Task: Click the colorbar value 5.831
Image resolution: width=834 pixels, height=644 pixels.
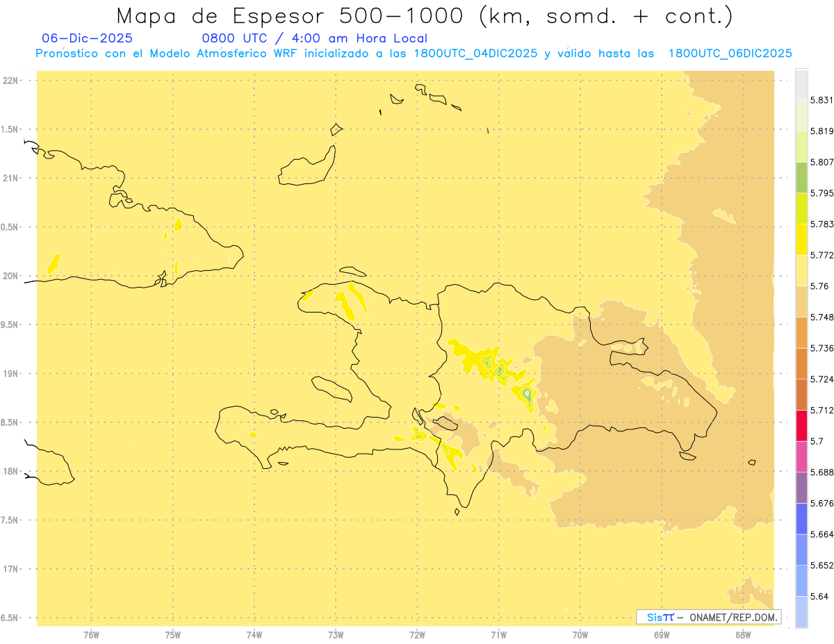Action: click(x=821, y=100)
